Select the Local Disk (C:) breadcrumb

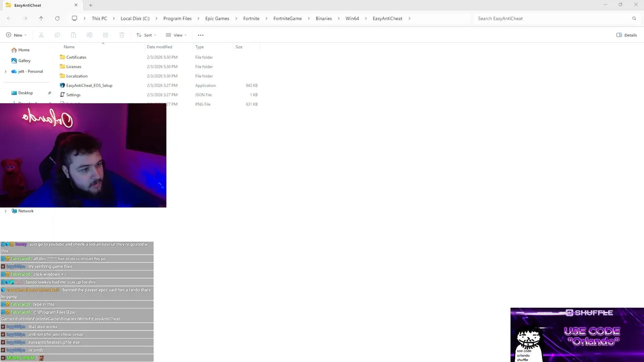coord(135,19)
